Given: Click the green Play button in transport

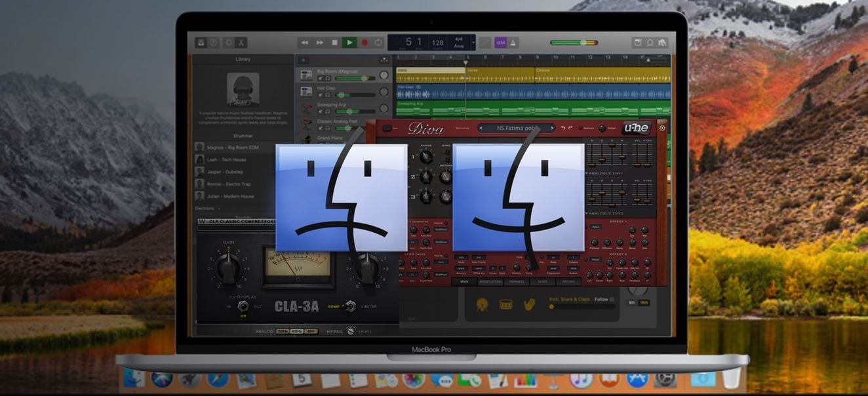Looking at the screenshot, I should click(349, 43).
